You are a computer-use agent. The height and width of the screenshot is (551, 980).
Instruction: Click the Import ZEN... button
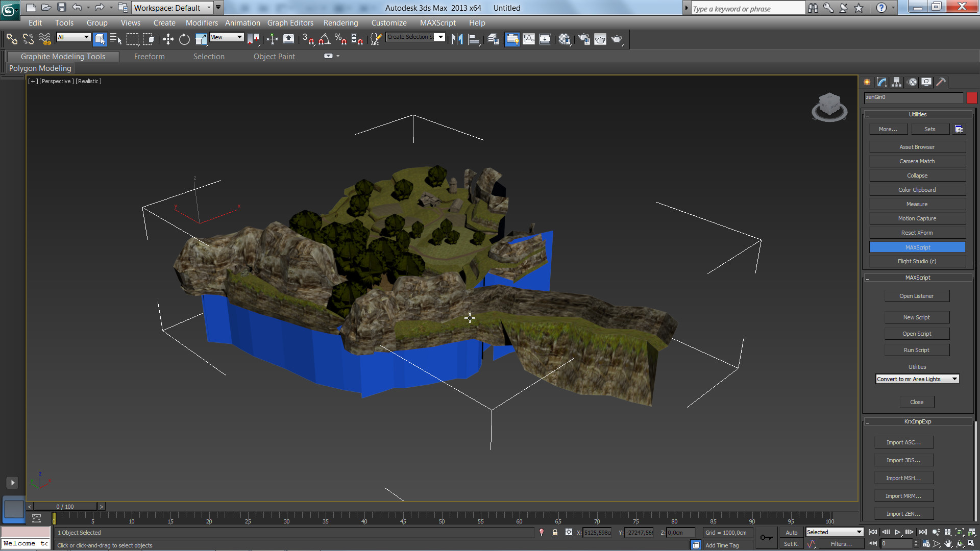(x=903, y=514)
